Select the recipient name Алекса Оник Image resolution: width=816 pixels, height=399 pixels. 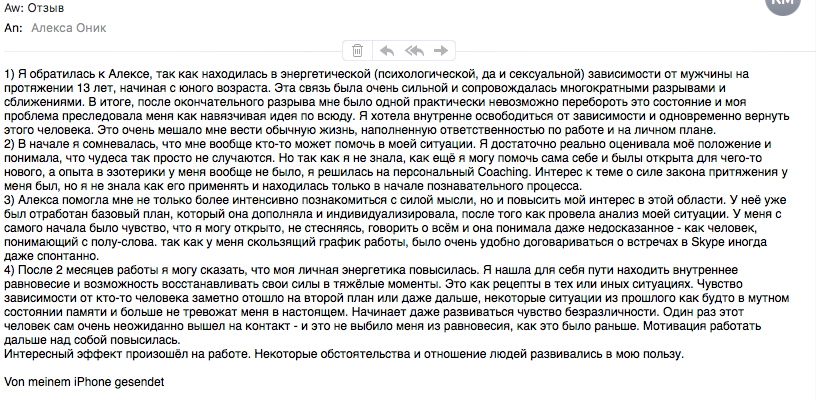(x=69, y=28)
